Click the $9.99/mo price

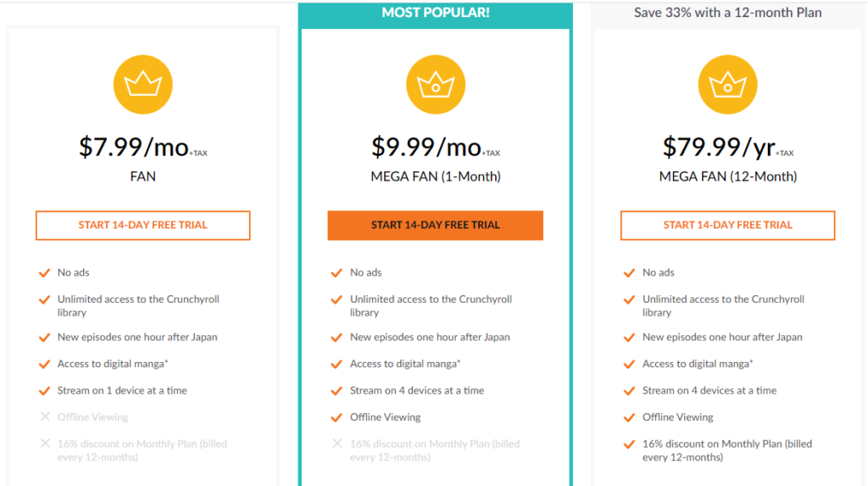[426, 147]
